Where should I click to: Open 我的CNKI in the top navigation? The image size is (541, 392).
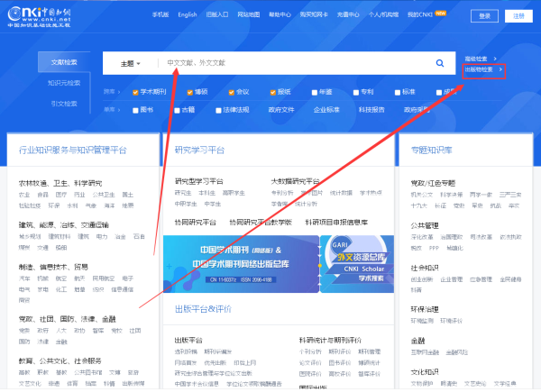(419, 14)
